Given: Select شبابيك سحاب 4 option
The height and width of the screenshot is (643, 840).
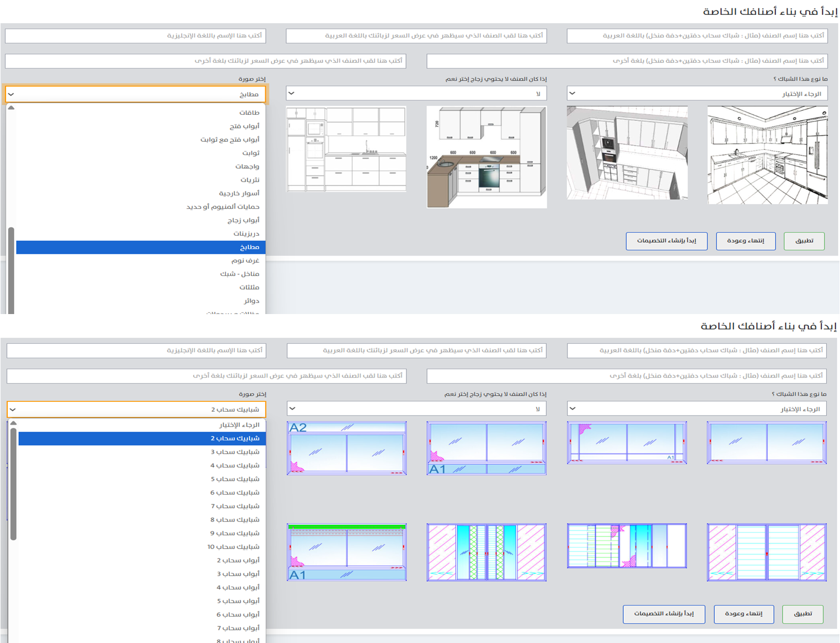Looking at the screenshot, I should click(234, 465).
